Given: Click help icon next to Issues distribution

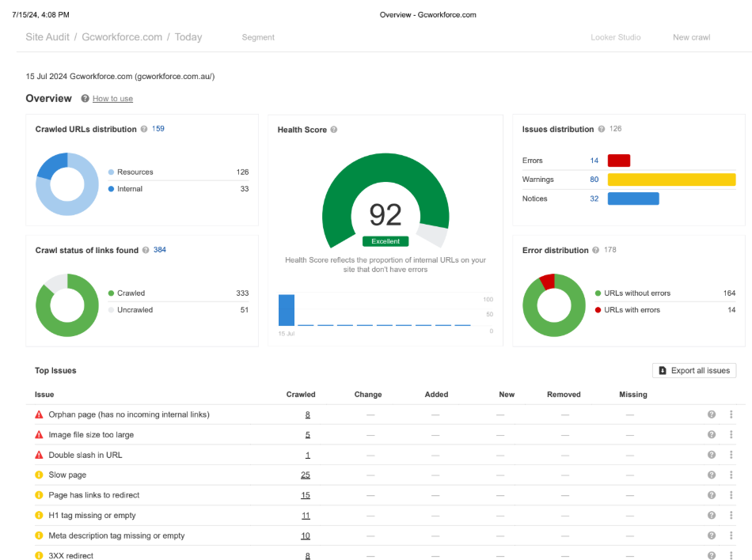Looking at the screenshot, I should point(602,129).
